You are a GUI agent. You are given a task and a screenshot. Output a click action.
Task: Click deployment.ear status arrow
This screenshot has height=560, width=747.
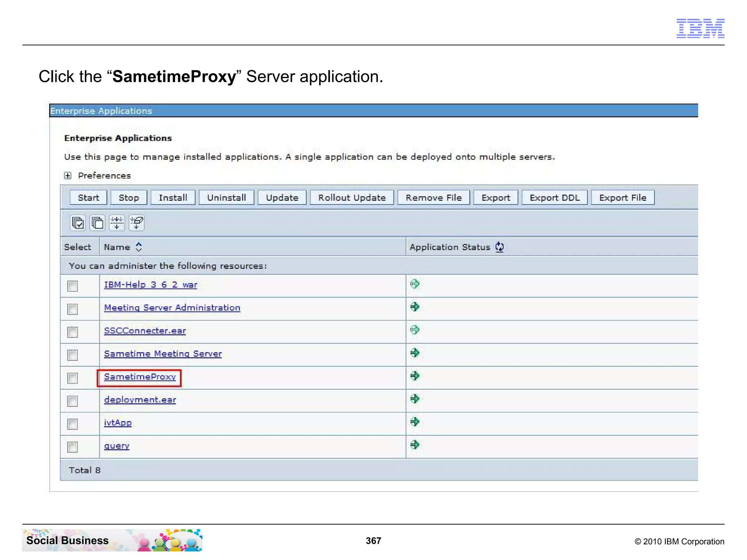point(415,399)
